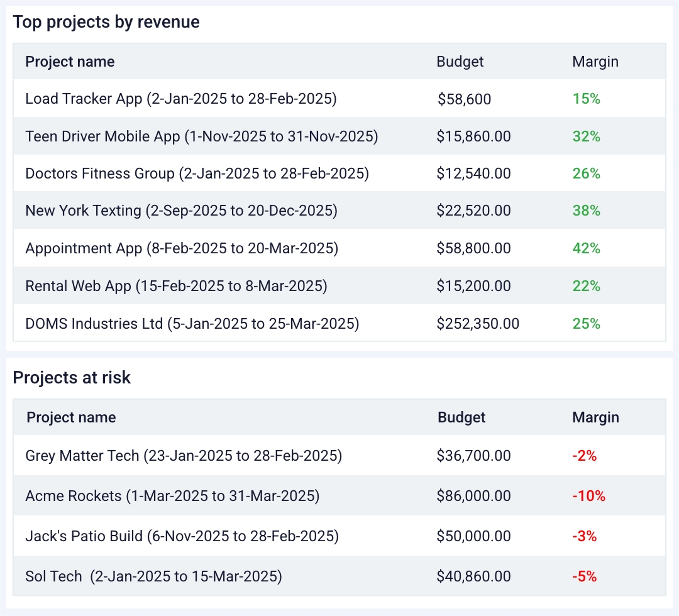The height and width of the screenshot is (616, 679).
Task: Open Appointment App project entry
Action: pyautogui.click(x=182, y=248)
